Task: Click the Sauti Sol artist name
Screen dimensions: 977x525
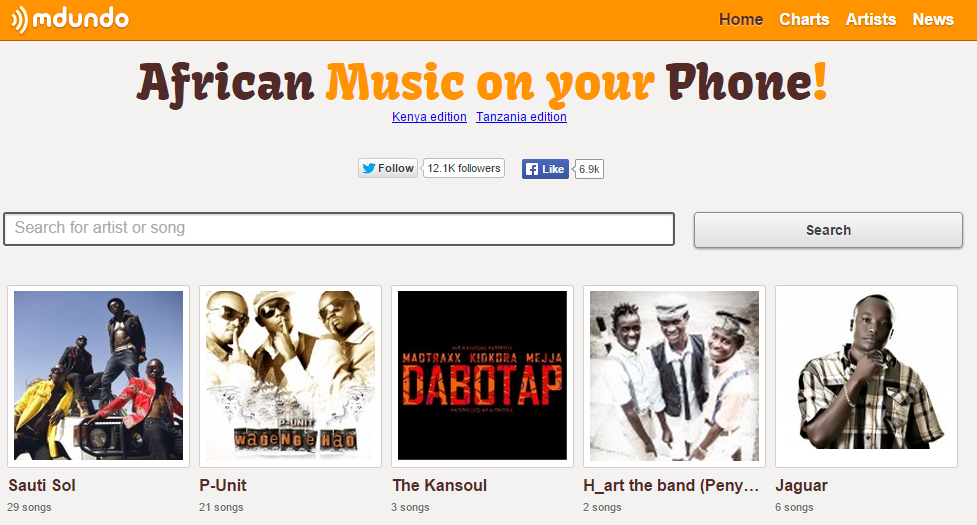Action: coord(42,485)
